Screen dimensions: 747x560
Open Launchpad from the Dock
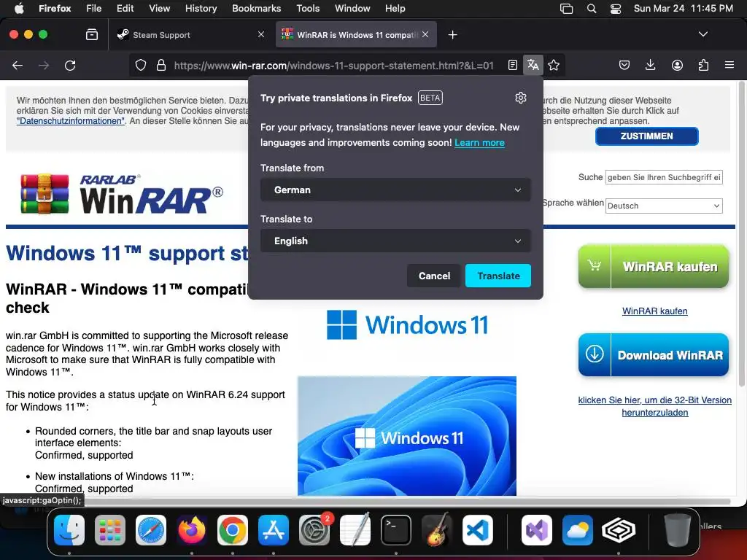[x=110, y=530]
